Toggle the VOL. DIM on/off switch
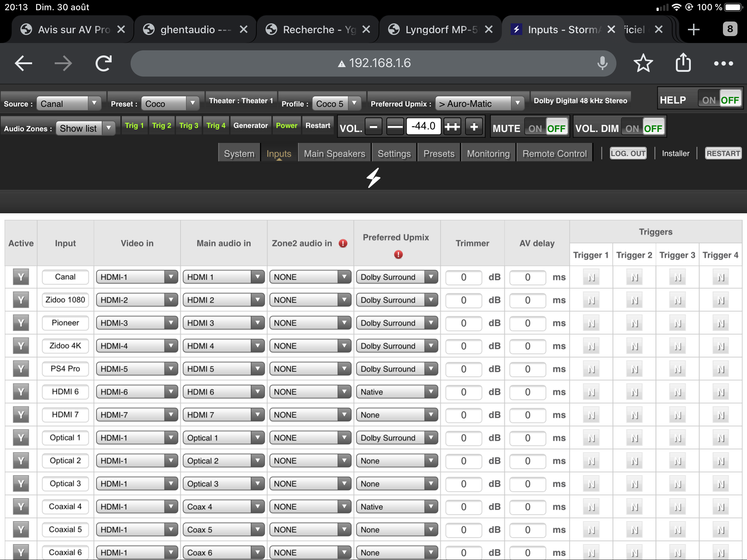 tap(643, 127)
